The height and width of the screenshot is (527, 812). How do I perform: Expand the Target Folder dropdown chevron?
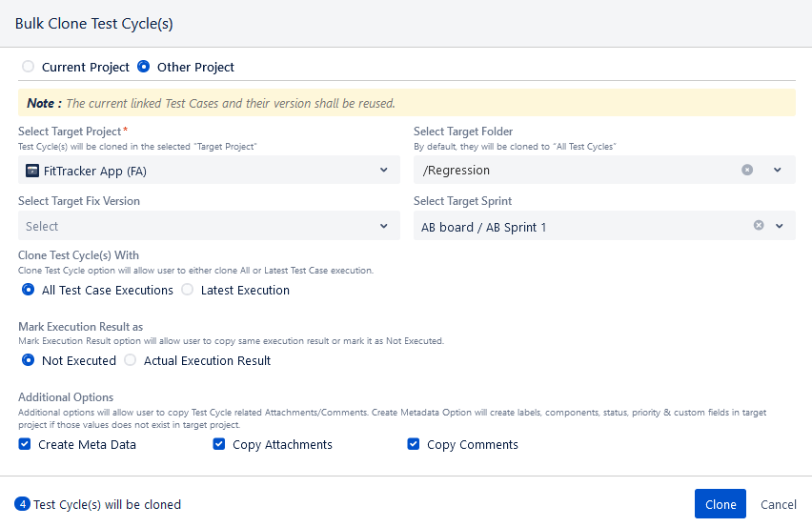pos(778,170)
